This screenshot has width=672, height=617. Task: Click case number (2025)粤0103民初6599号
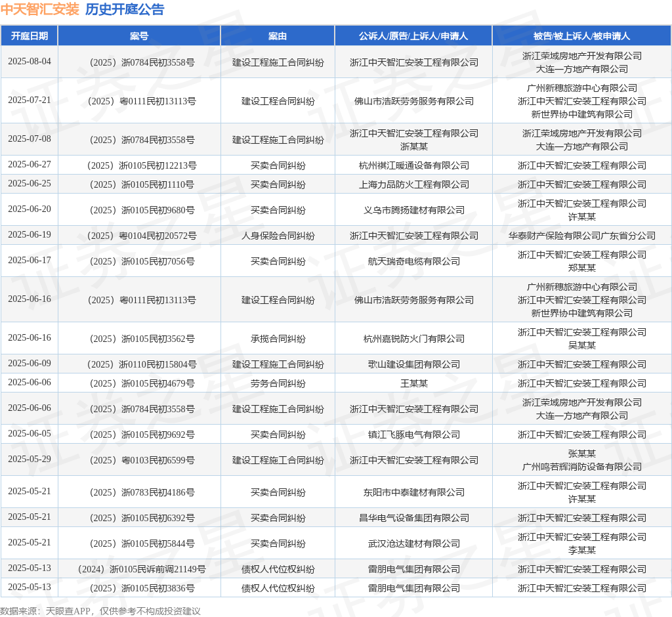click(x=142, y=460)
